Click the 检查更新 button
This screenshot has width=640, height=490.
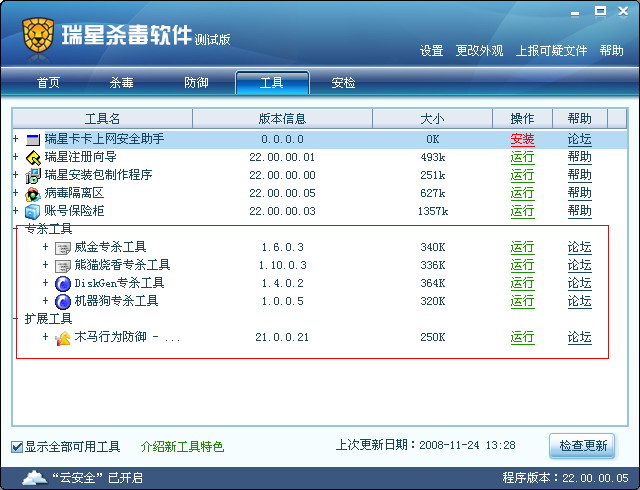[582, 446]
